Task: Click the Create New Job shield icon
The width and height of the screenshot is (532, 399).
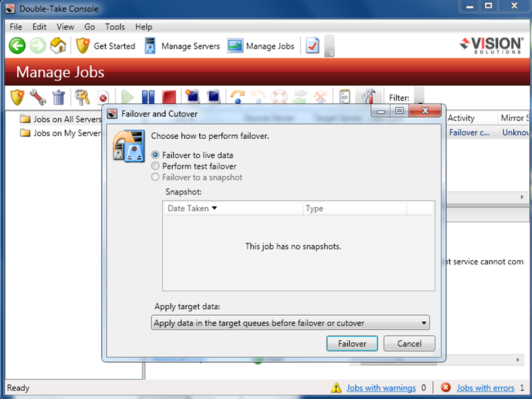Action: click(x=17, y=97)
